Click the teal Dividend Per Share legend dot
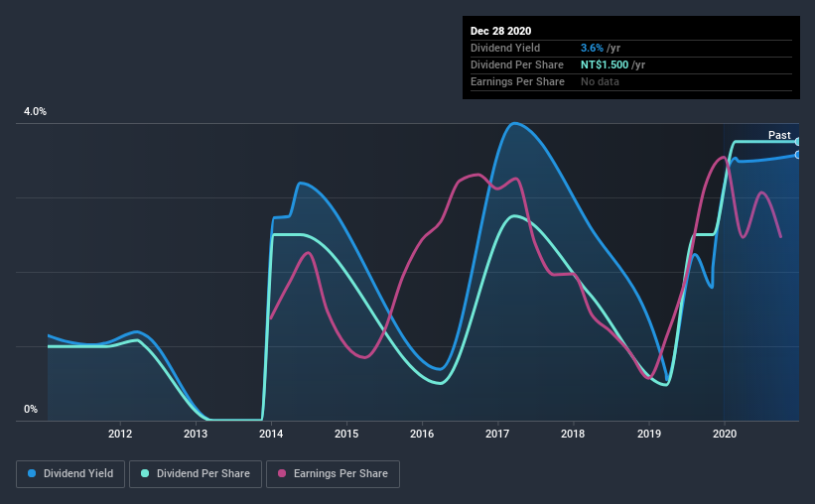The image size is (815, 504). (x=145, y=473)
